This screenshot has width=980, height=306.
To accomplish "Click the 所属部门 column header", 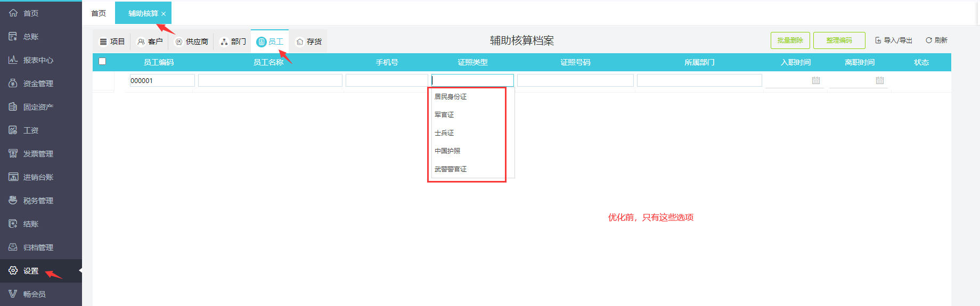I will pos(699,62).
